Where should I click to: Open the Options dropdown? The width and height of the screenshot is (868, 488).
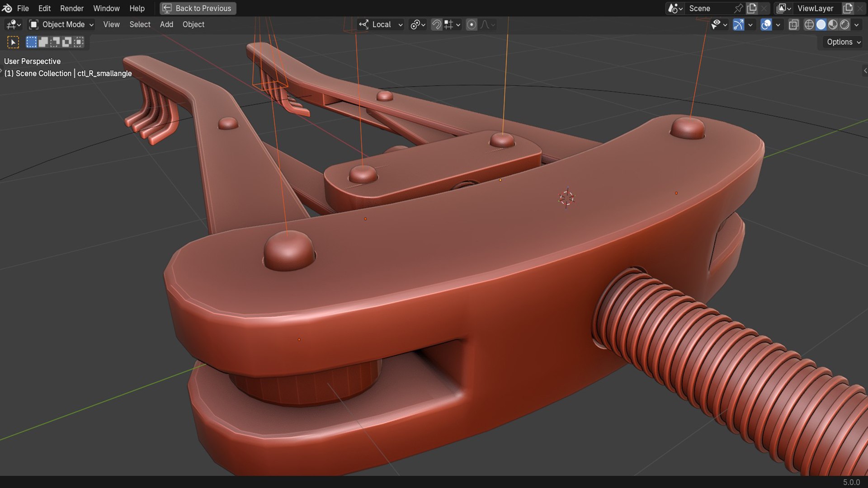click(x=843, y=42)
